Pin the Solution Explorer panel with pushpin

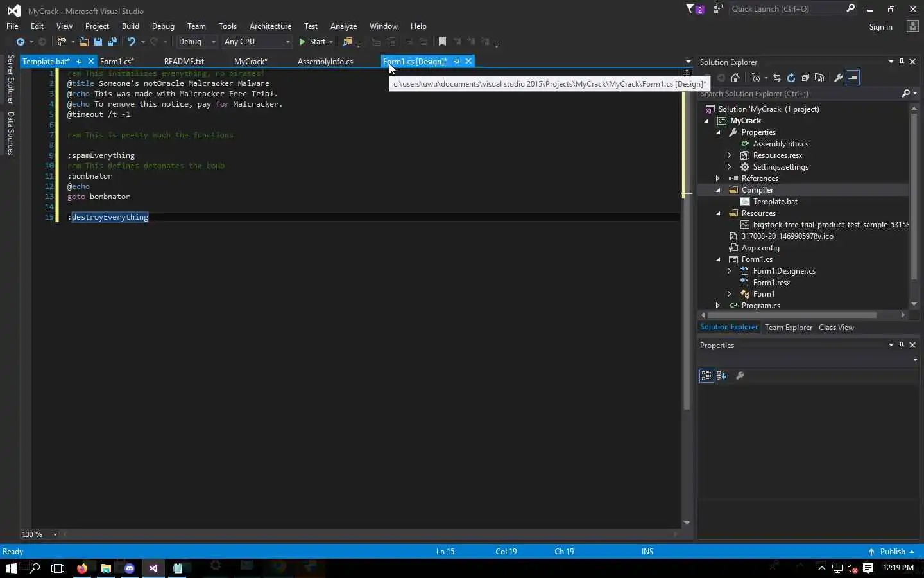click(902, 62)
